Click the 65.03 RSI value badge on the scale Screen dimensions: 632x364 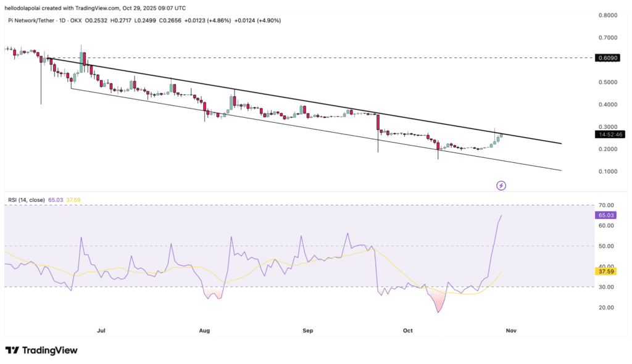coord(607,215)
